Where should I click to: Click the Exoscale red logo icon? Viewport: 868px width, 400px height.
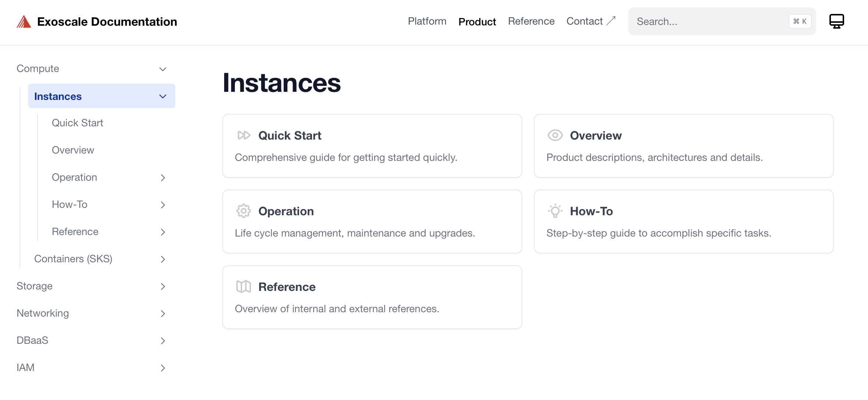pyautogui.click(x=24, y=22)
